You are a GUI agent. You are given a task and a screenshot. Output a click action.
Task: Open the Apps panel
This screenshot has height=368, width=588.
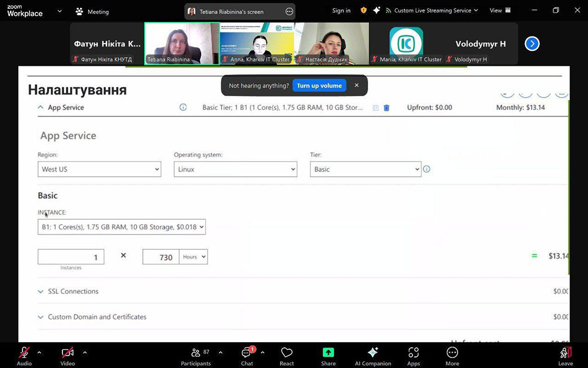413,356
